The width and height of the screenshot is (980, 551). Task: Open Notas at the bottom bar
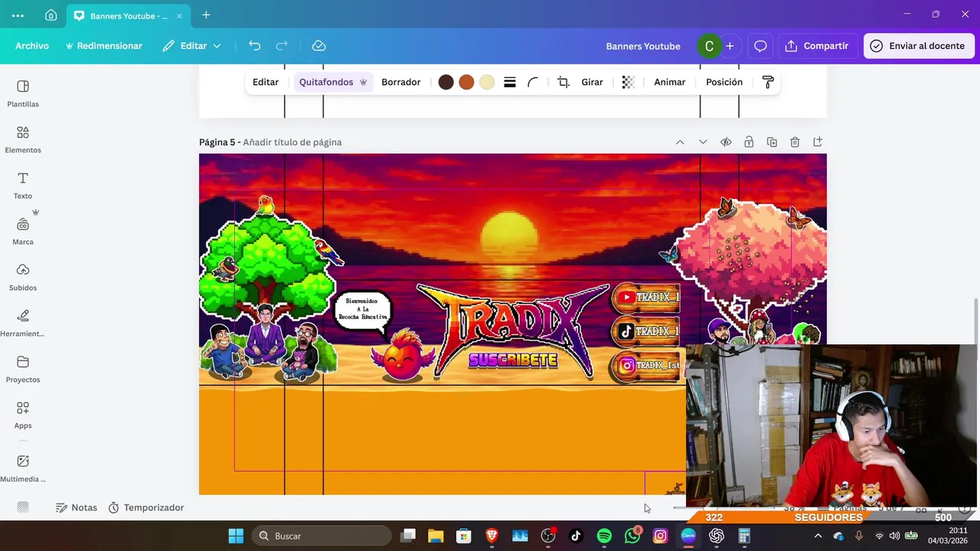pos(76,507)
